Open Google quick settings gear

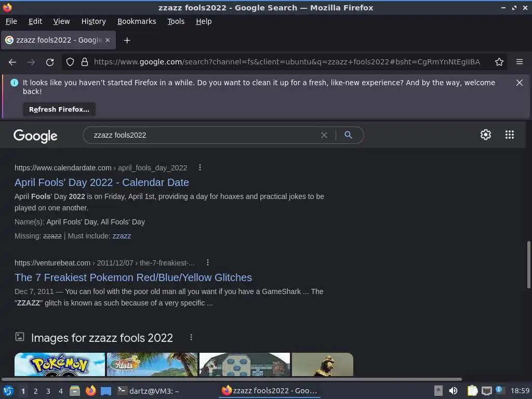coord(486,135)
